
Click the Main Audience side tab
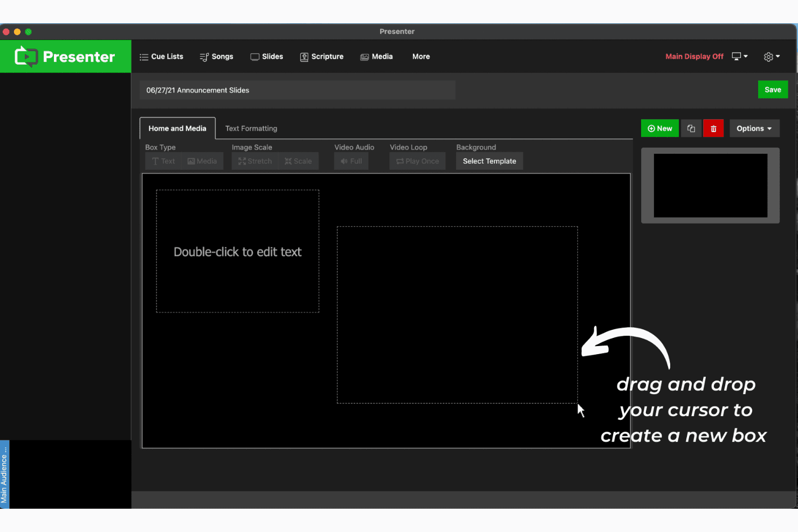[4, 474]
